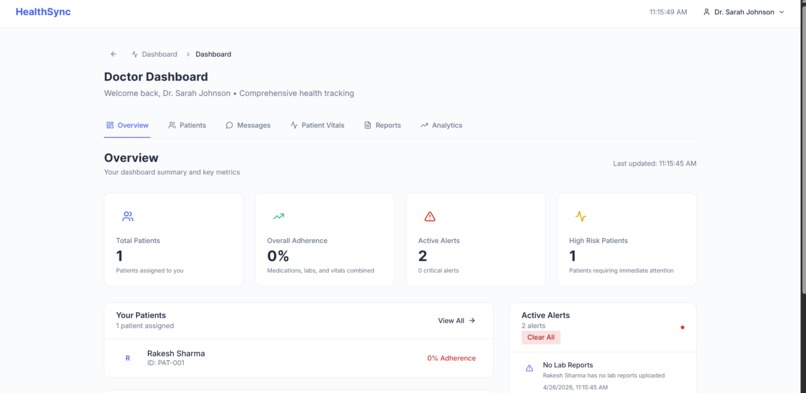Click the Last updated timestamp
This screenshot has height=393, width=806.
654,163
